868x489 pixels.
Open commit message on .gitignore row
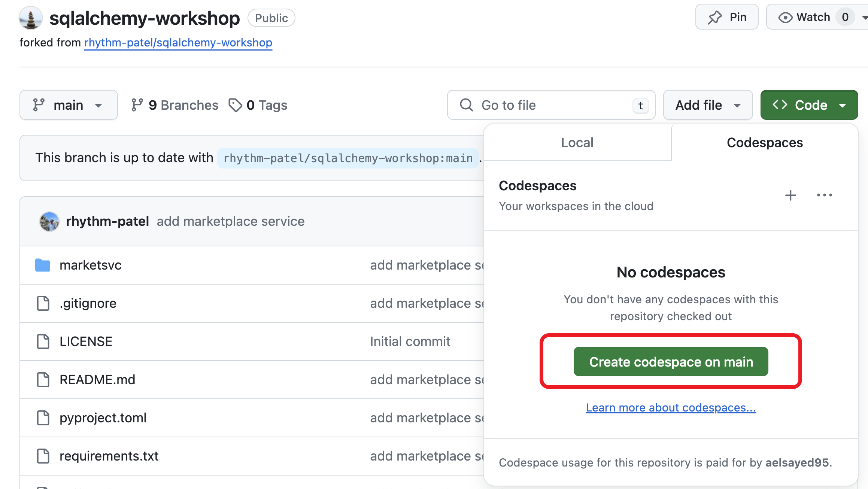(427, 303)
